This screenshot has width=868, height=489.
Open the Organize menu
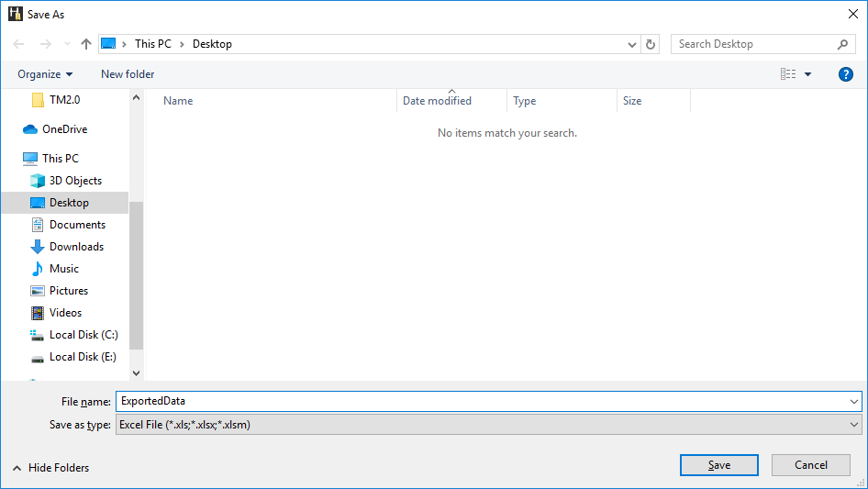point(45,74)
